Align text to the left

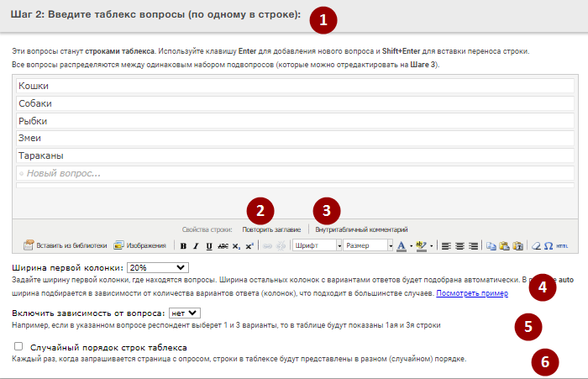[x=446, y=245]
